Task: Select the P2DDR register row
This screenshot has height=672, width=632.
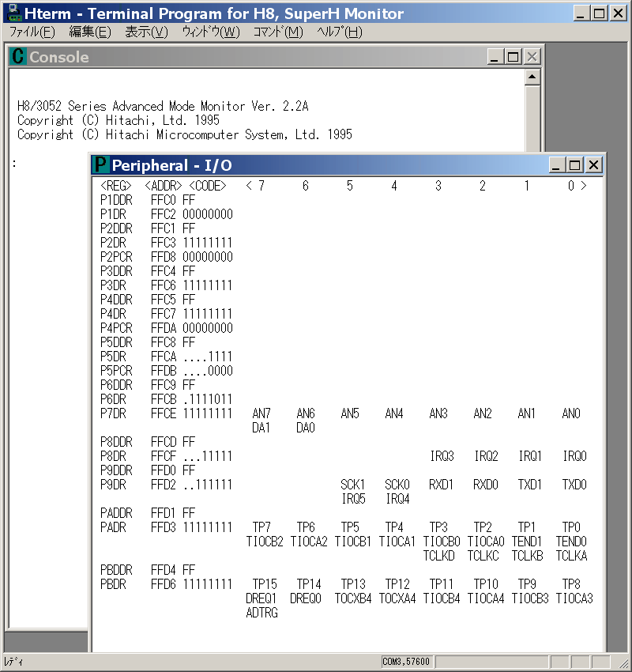Action: point(148,228)
